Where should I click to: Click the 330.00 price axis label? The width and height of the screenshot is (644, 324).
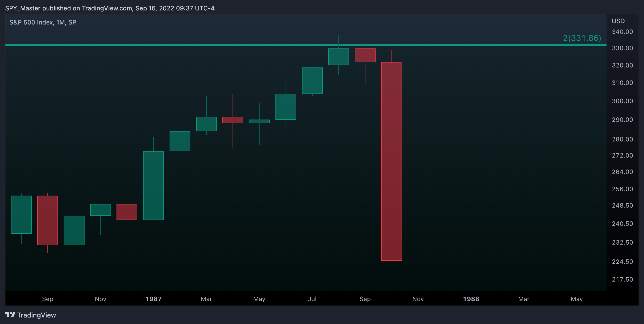point(622,48)
